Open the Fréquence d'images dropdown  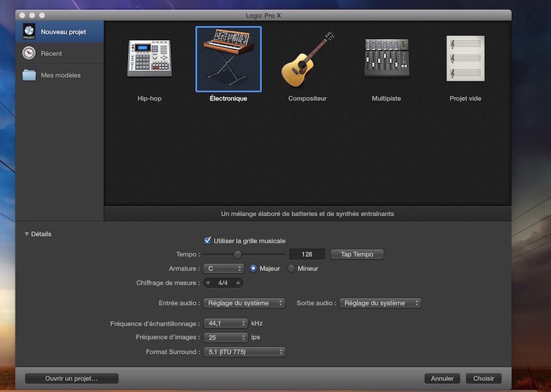225,337
